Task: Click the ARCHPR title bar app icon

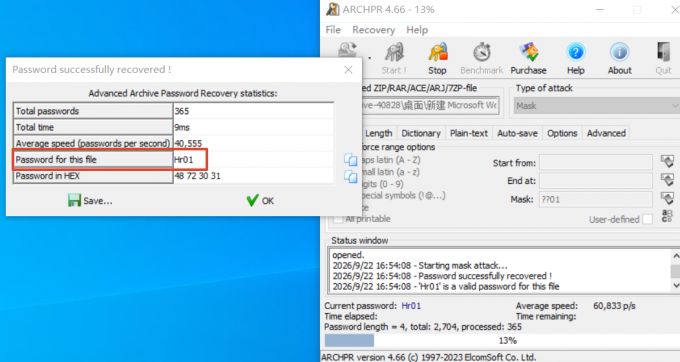Action: (x=333, y=9)
